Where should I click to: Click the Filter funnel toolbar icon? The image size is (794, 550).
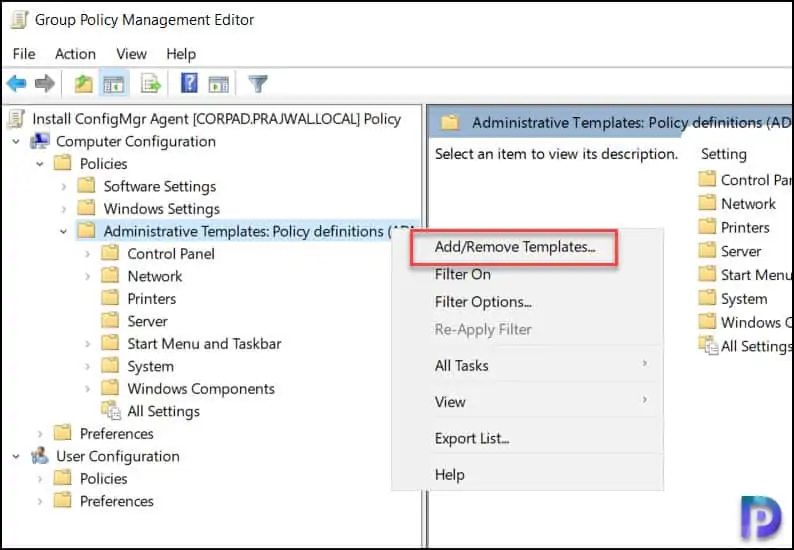(x=258, y=84)
